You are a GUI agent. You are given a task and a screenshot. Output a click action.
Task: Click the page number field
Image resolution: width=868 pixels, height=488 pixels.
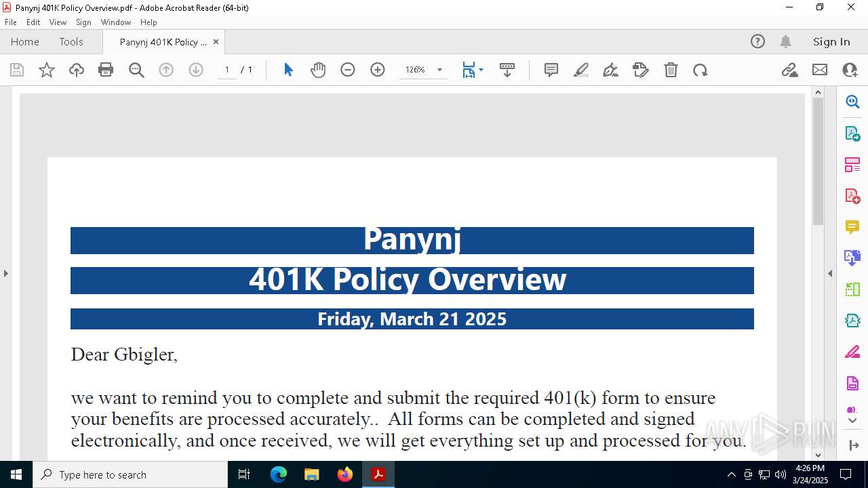tap(227, 70)
